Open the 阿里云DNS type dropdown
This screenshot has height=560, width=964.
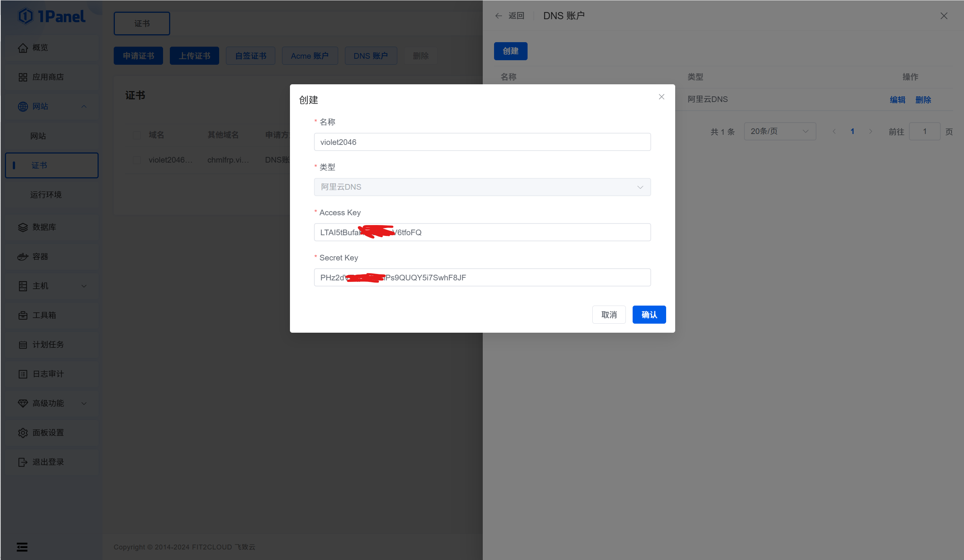[x=482, y=187]
